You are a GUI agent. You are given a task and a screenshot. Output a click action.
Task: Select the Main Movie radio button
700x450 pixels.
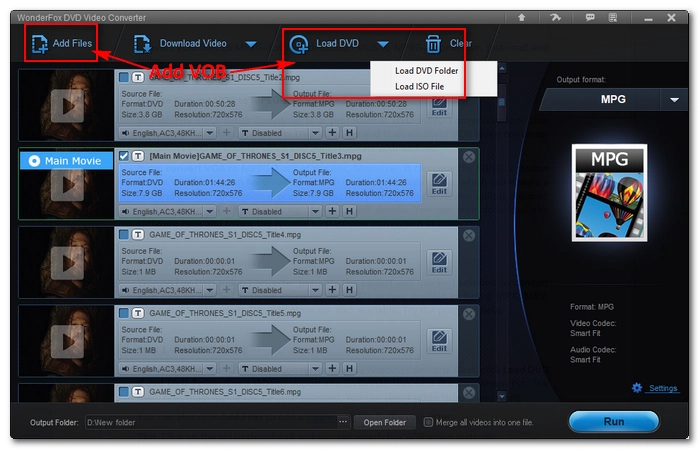click(34, 161)
